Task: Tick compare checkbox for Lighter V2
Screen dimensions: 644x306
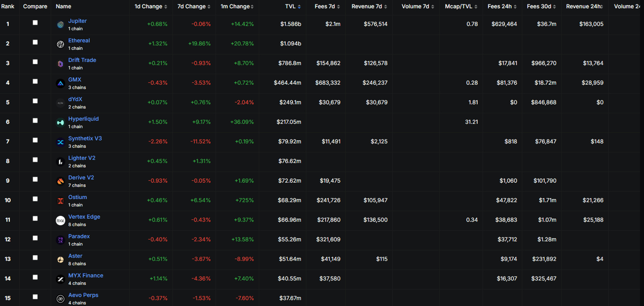Action: tap(35, 160)
